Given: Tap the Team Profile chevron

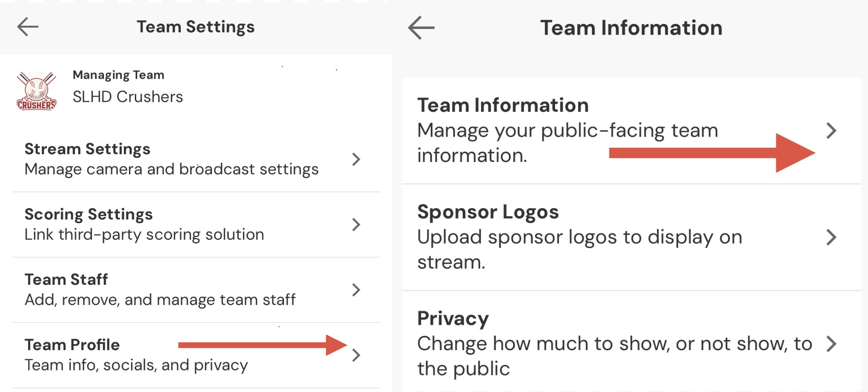Looking at the screenshot, I should coord(356,355).
